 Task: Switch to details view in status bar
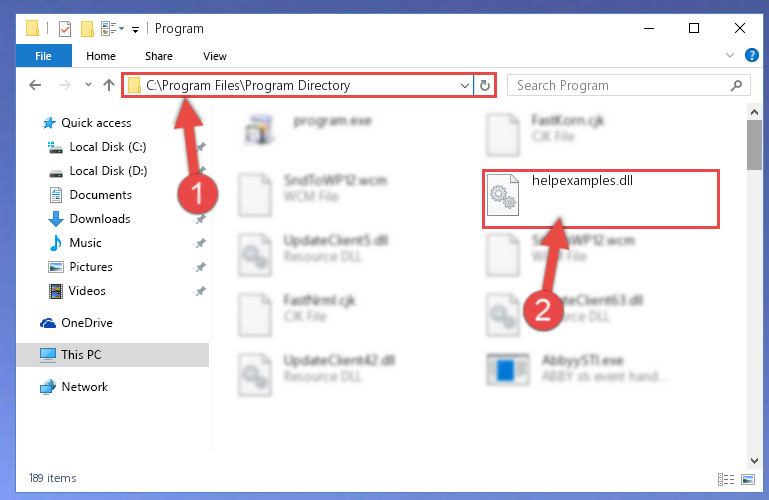point(726,479)
